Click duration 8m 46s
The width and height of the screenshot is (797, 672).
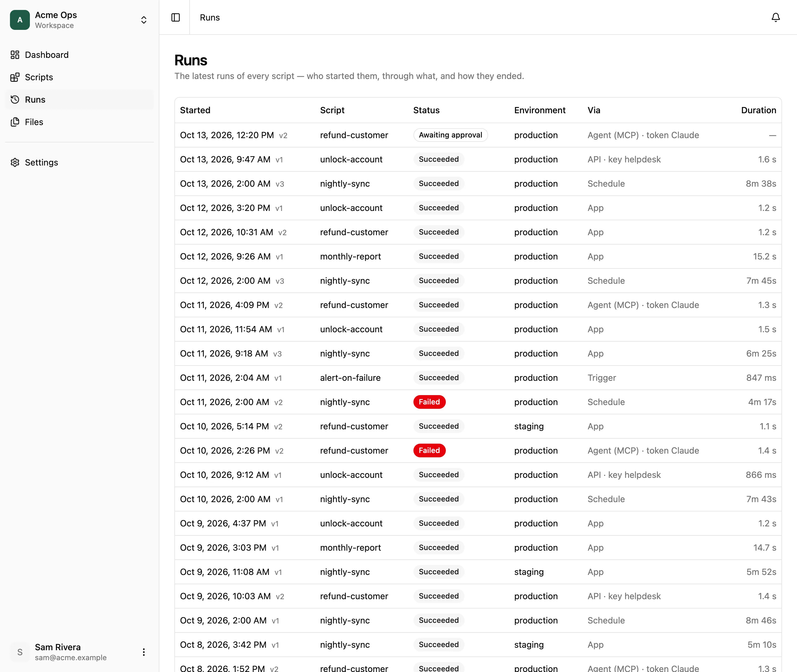[761, 621]
